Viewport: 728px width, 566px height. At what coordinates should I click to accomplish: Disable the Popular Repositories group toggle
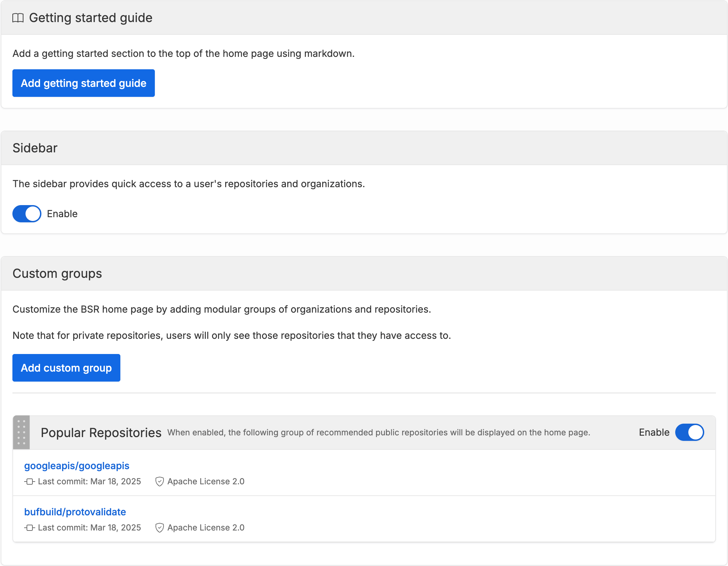pyautogui.click(x=690, y=432)
